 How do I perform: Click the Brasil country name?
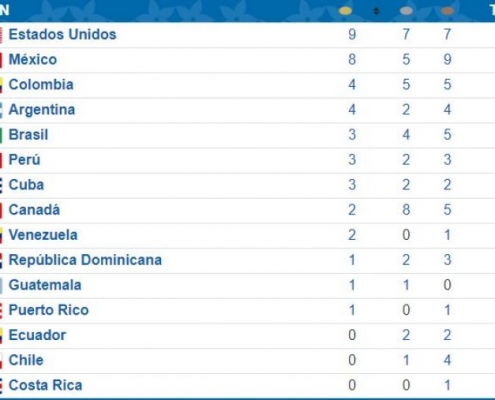click(28, 135)
